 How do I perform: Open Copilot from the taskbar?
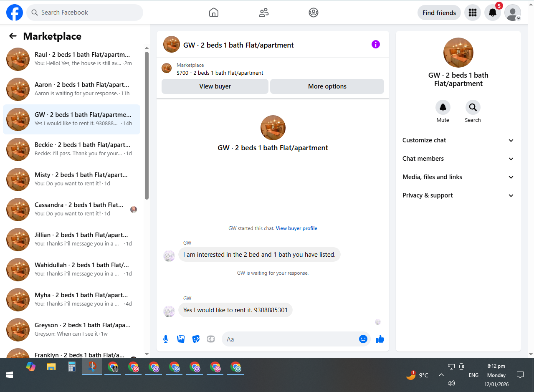click(x=30, y=367)
